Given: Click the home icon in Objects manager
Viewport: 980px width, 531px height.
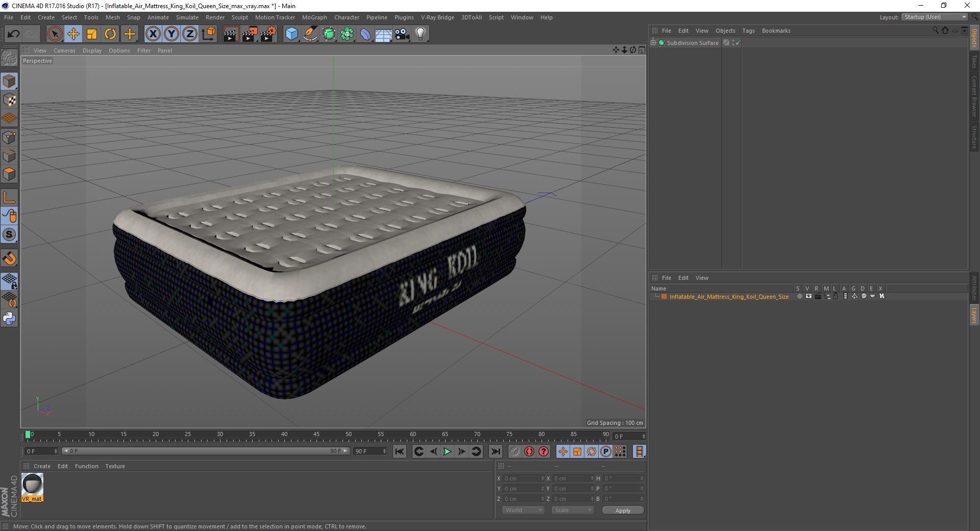Looking at the screenshot, I should tap(945, 31).
